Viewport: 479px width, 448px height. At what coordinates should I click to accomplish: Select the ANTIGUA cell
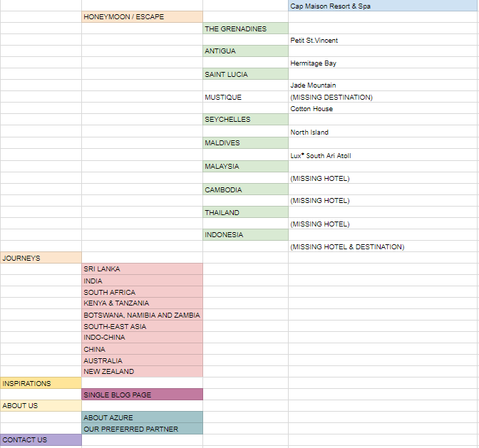pos(245,51)
